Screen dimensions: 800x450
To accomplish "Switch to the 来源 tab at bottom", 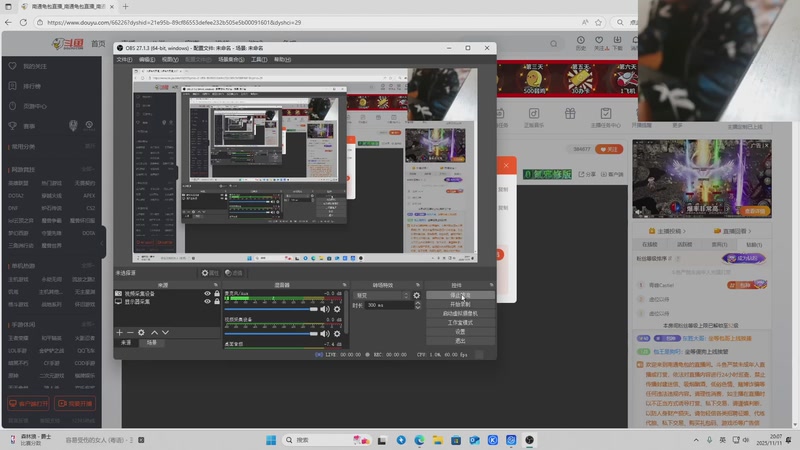I will (x=126, y=343).
